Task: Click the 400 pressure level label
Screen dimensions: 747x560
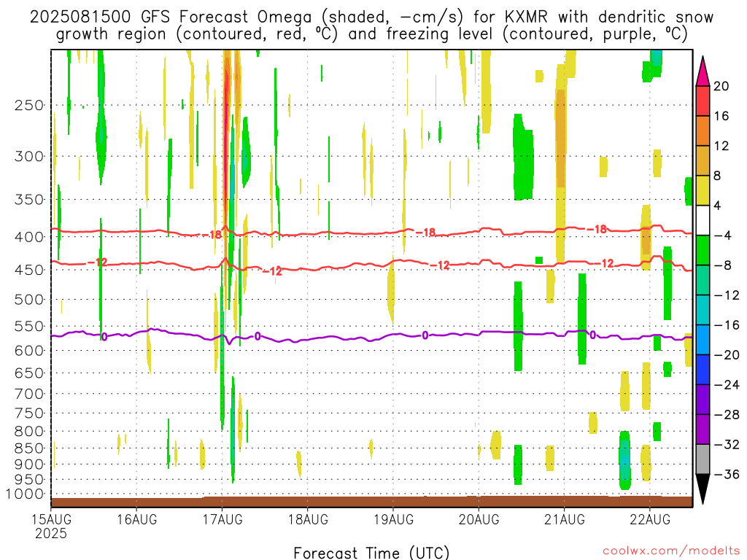Action: 29,237
